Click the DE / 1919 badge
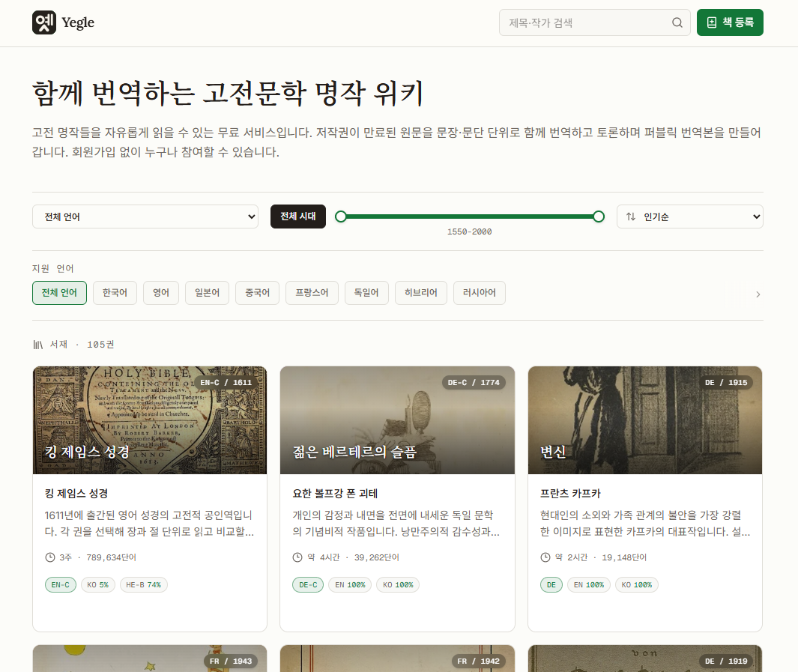This screenshot has width=798, height=672. pos(726,662)
